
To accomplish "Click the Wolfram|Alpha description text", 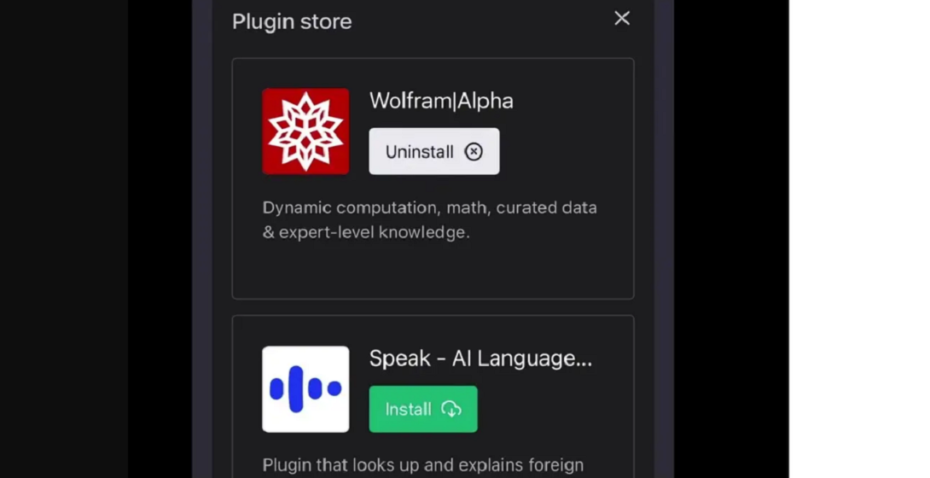I will [429, 220].
